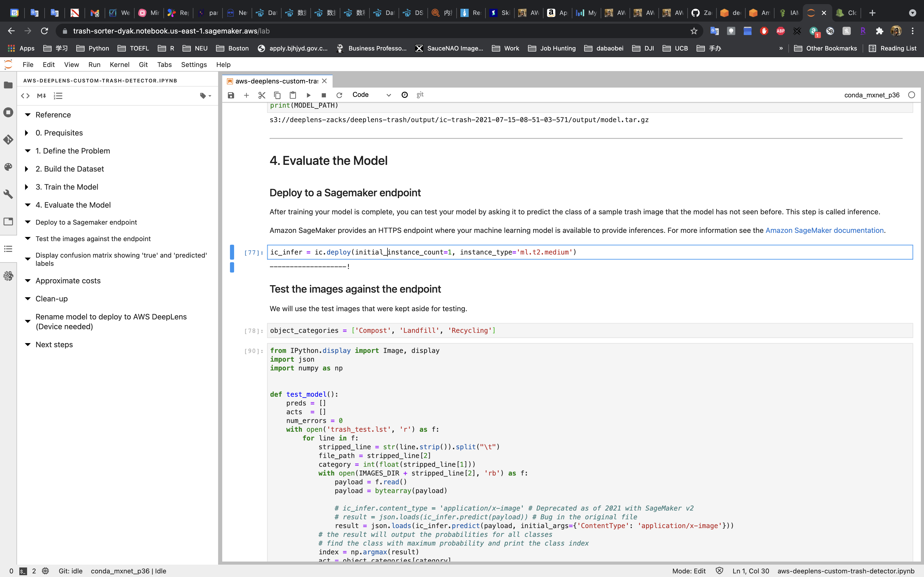Open the Table of Contents sidebar
The height and width of the screenshot is (577, 924).
pyautogui.click(x=8, y=249)
